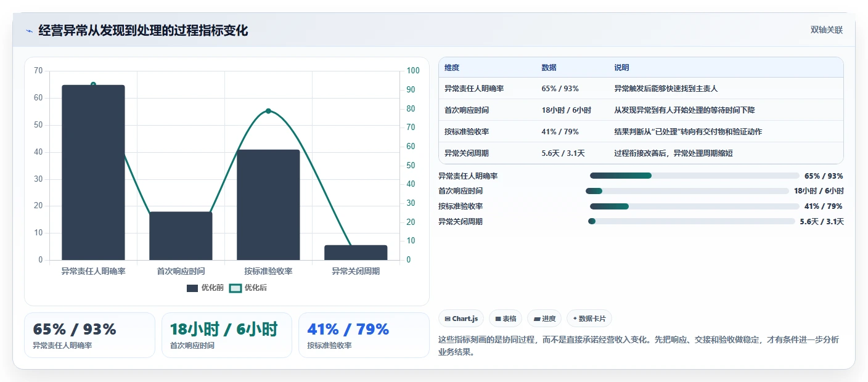Click the 5.6天 / 3.1天 table cell
The image size is (868, 382).
(x=563, y=153)
